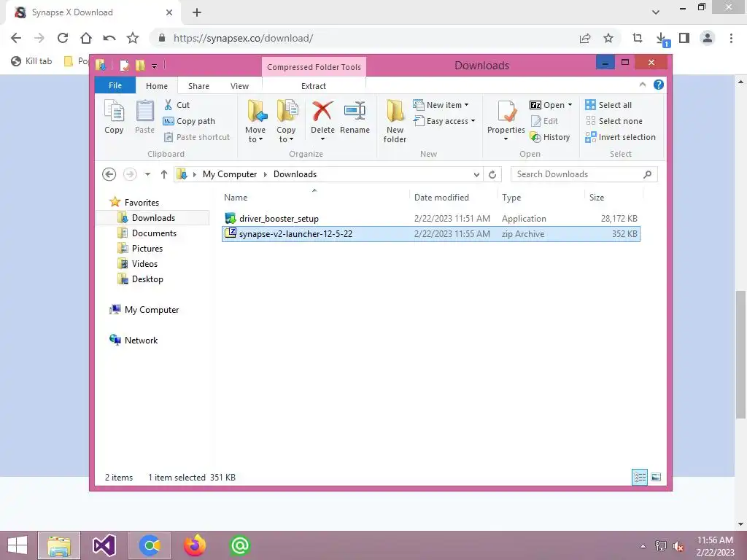Click the Search Downloads field
The width and height of the screenshot is (747, 560).
click(x=584, y=174)
